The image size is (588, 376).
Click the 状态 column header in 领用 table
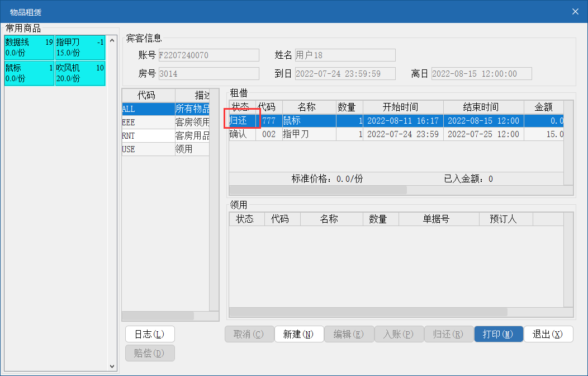click(x=246, y=219)
